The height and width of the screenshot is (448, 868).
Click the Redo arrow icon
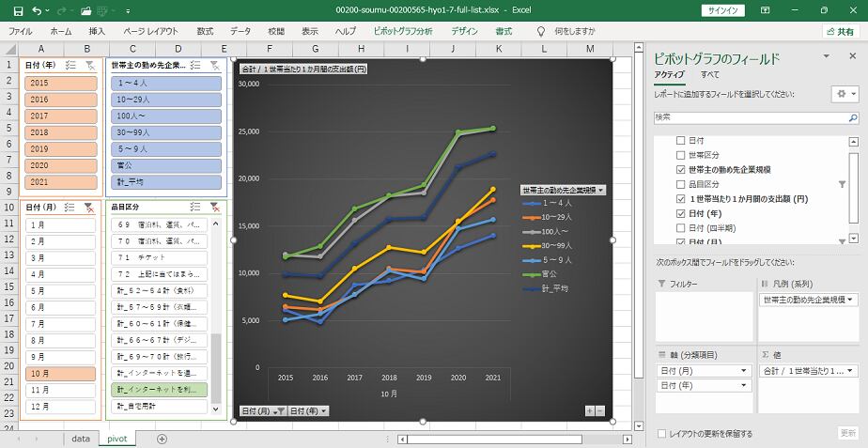coord(61,10)
